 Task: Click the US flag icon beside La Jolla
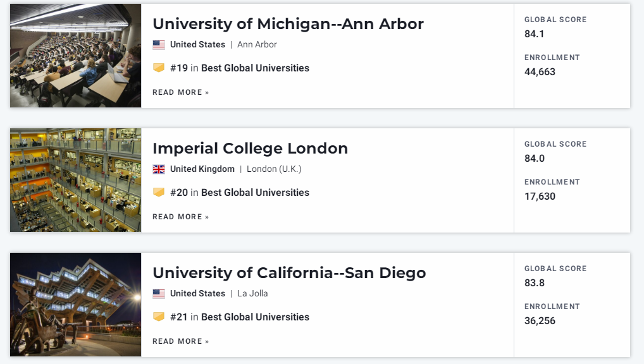coord(159,293)
